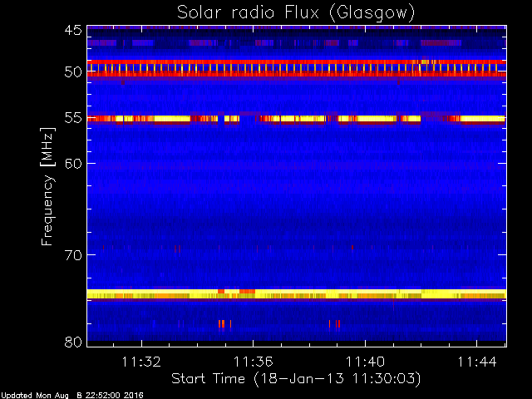The width and height of the screenshot is (532, 399).
Task: Click the 11:32 time axis label
Action: click(x=141, y=362)
